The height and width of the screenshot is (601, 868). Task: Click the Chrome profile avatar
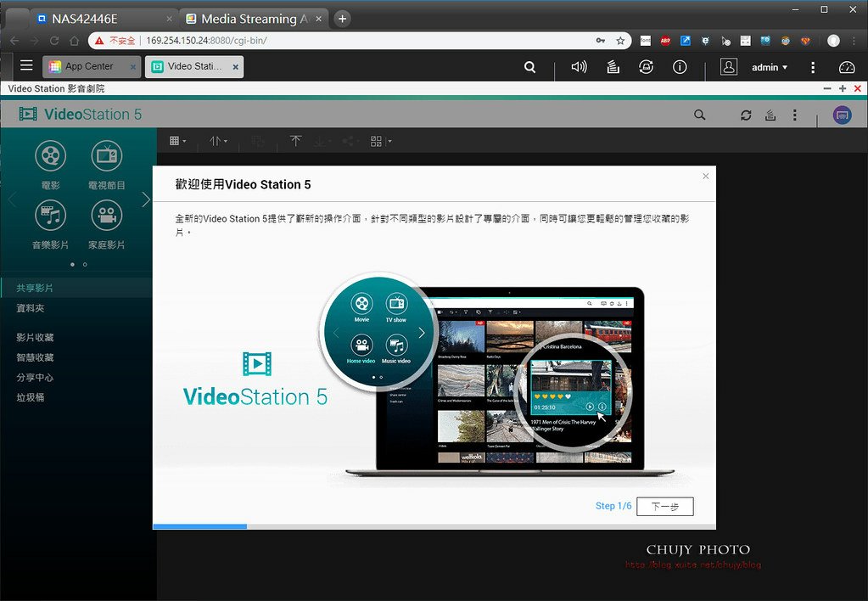(833, 41)
